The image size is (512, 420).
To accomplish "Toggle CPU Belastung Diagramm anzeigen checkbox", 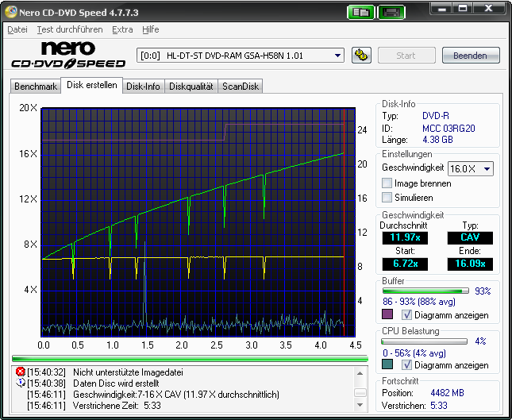I will (x=406, y=364).
